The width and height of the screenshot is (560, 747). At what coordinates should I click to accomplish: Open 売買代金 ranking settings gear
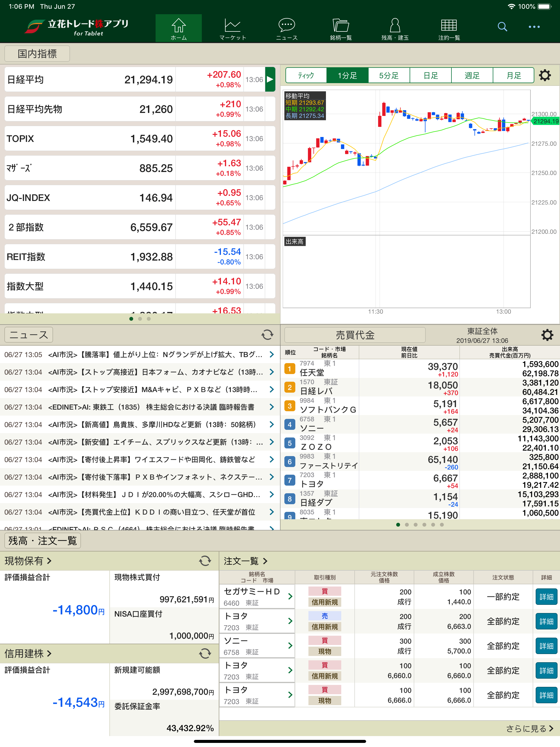click(x=547, y=335)
